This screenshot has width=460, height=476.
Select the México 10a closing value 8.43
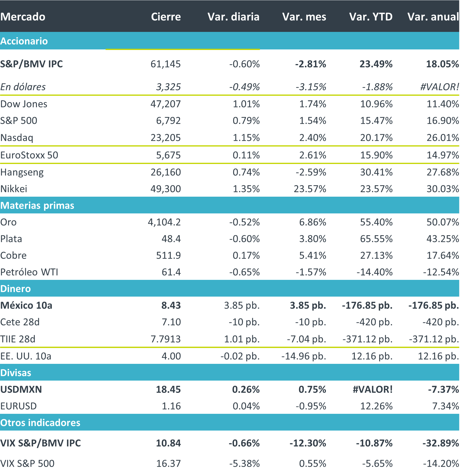[x=171, y=305]
